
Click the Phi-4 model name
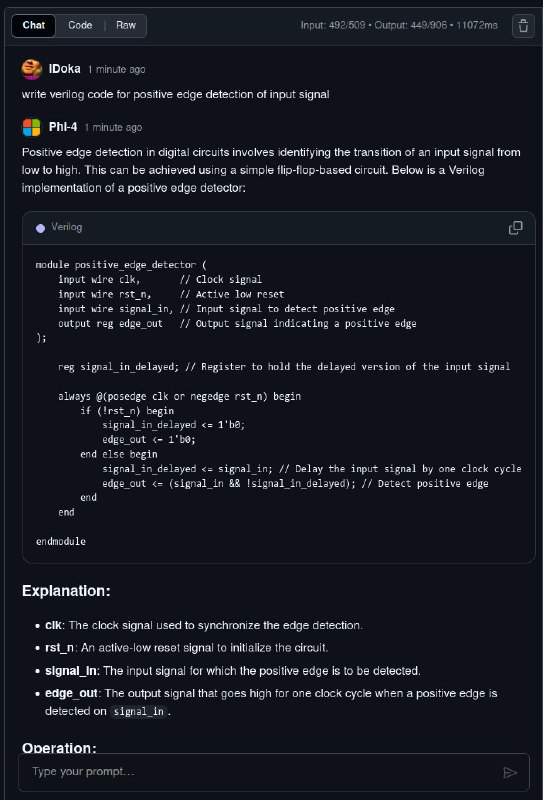(x=63, y=127)
